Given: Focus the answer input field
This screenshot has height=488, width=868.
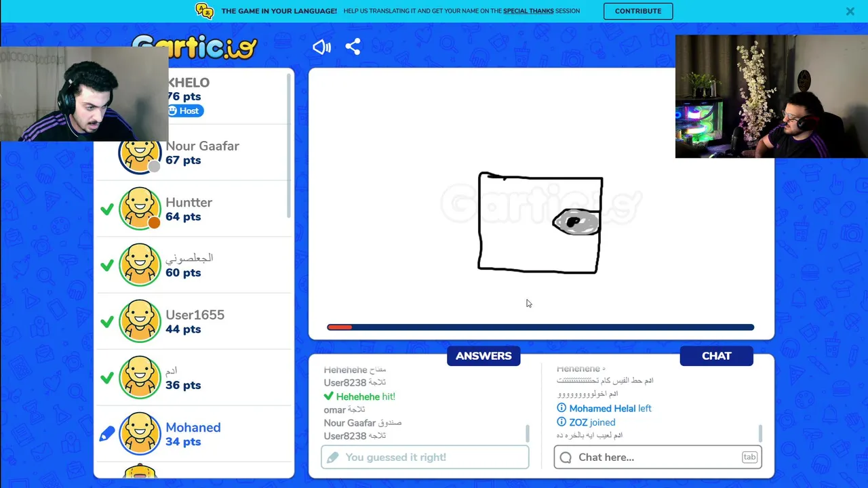Looking at the screenshot, I should (425, 457).
